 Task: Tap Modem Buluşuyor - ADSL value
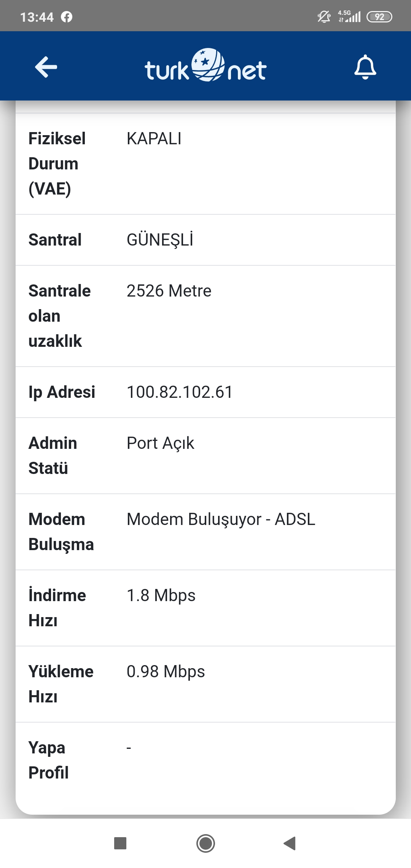tap(221, 519)
